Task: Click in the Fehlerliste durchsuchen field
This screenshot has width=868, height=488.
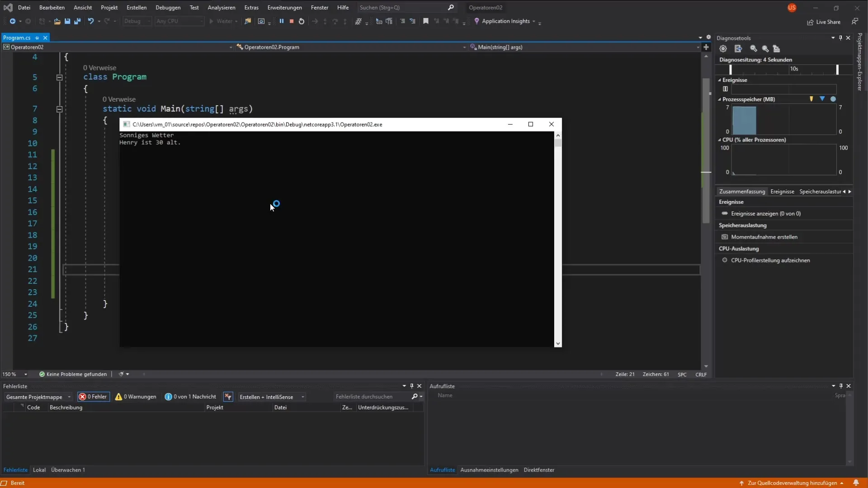Action: [x=373, y=397]
